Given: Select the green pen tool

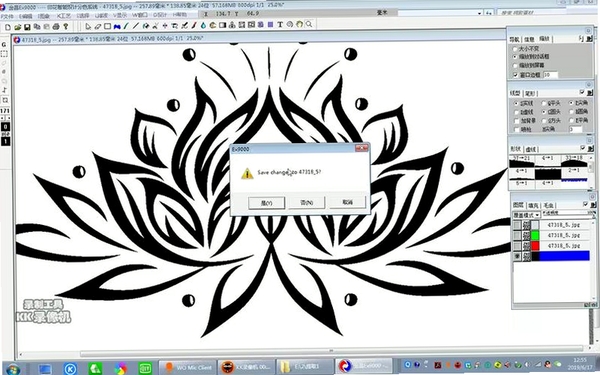Looking at the screenshot, I should point(126,26).
